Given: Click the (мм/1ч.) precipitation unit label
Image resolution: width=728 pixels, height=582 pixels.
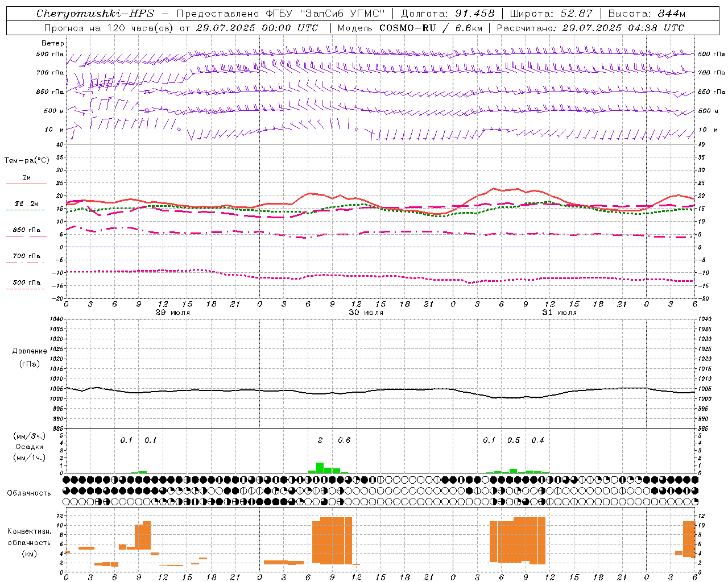Looking at the screenshot, I should pos(30,458).
